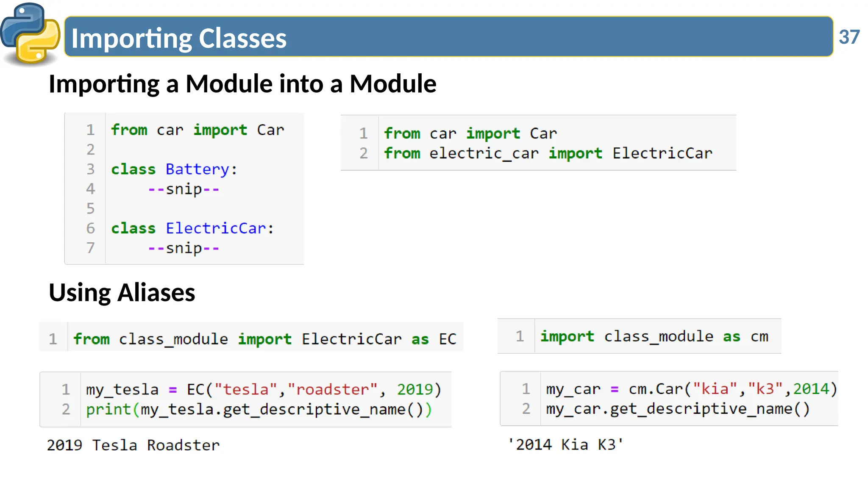Click the '2019 Tesla Roadster' output text
The width and height of the screenshot is (868, 488).
[x=133, y=445]
